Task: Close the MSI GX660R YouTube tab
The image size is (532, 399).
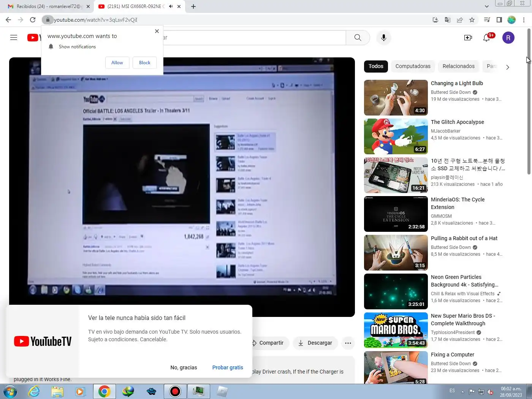Action: (180, 6)
